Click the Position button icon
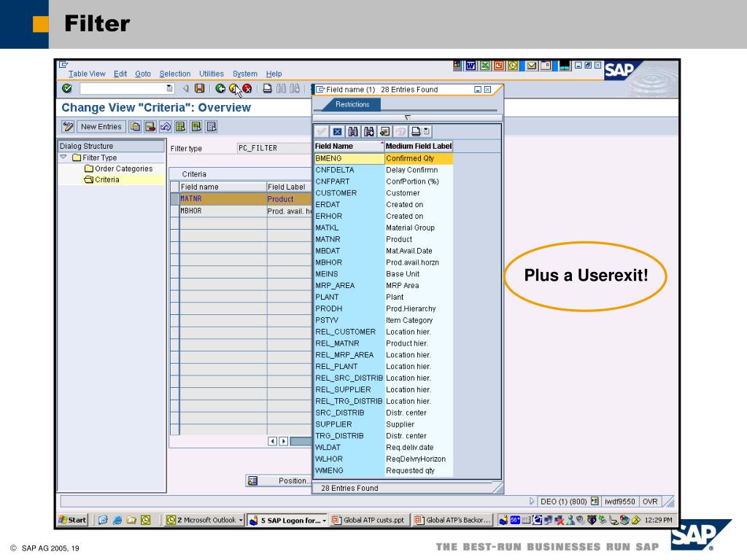This screenshot has width=747, height=560. (x=252, y=481)
